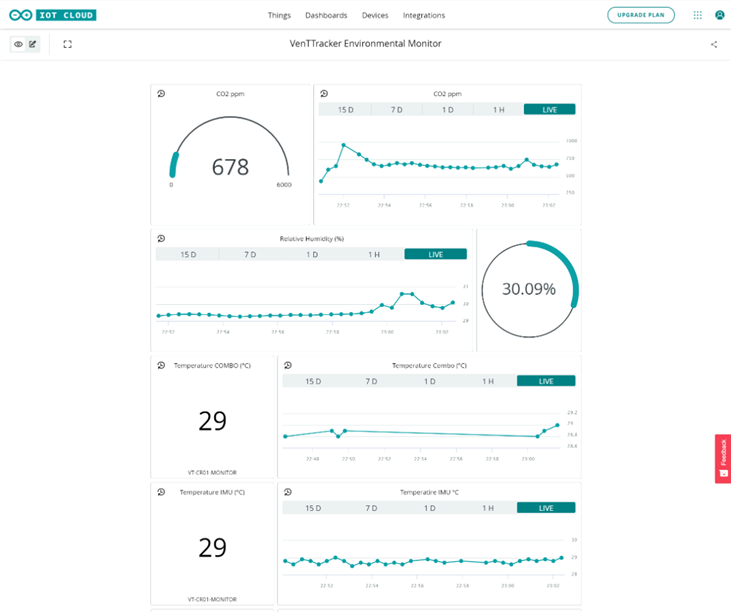731x612 pixels.
Task: Click the 30.09% humidity circular gauge
Action: coord(529,289)
